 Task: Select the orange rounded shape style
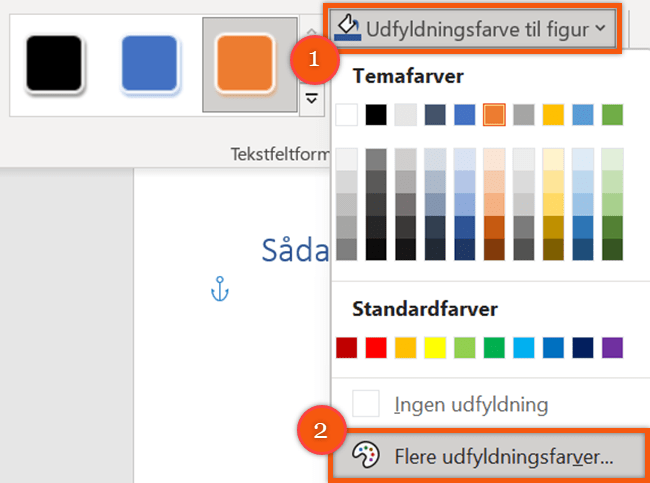pos(245,65)
